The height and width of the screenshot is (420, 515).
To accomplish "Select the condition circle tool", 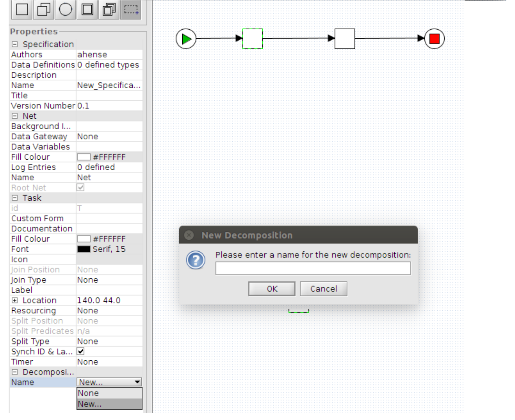I will point(65,9).
